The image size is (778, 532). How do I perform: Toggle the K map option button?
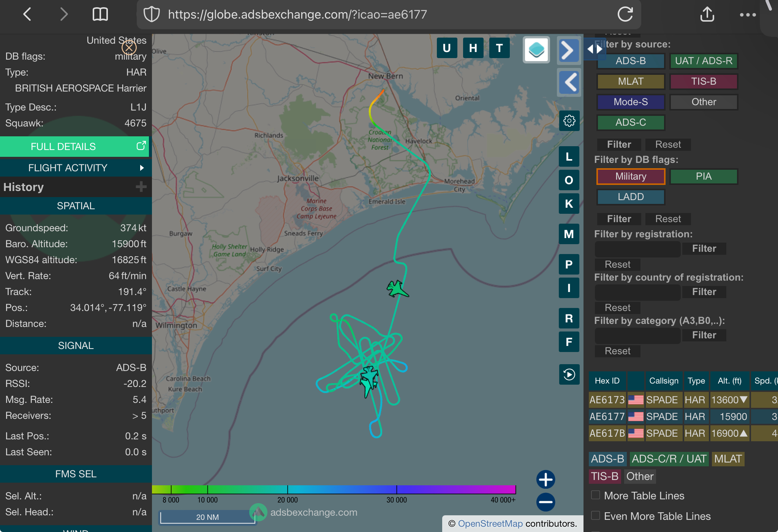(569, 204)
